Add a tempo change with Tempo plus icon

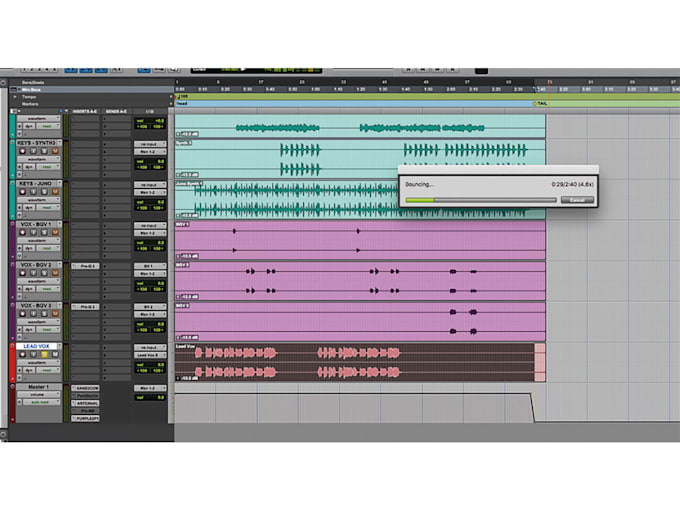click(171, 97)
